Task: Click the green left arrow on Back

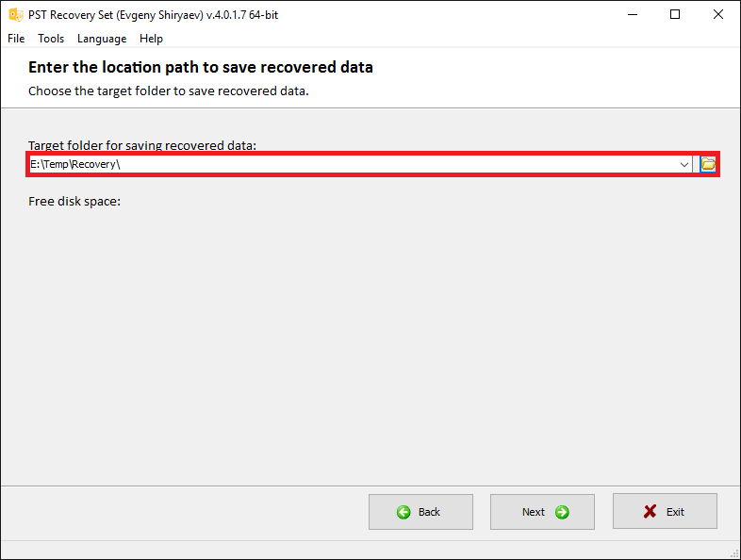Action: pos(403,512)
